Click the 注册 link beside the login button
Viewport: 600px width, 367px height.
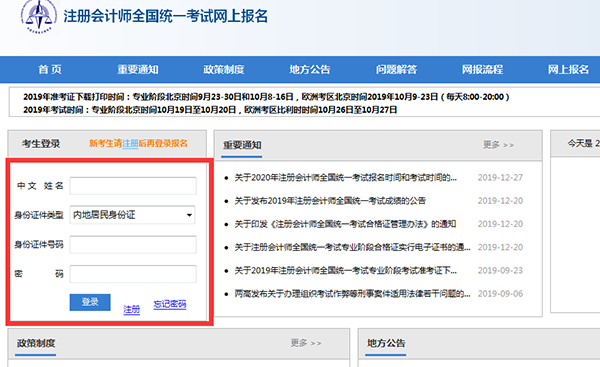(x=132, y=309)
